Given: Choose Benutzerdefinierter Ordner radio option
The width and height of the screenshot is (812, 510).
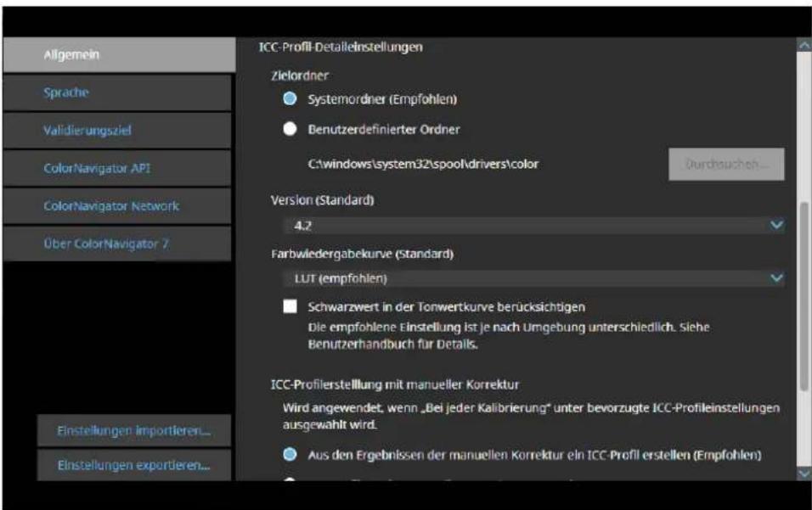Looking at the screenshot, I should click(x=290, y=129).
